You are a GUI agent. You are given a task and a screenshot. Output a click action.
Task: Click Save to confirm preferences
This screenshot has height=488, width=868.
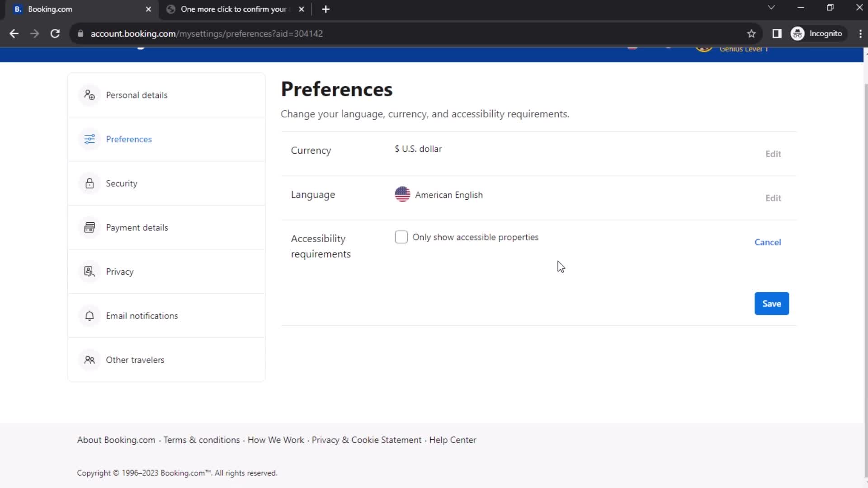[771, 303]
